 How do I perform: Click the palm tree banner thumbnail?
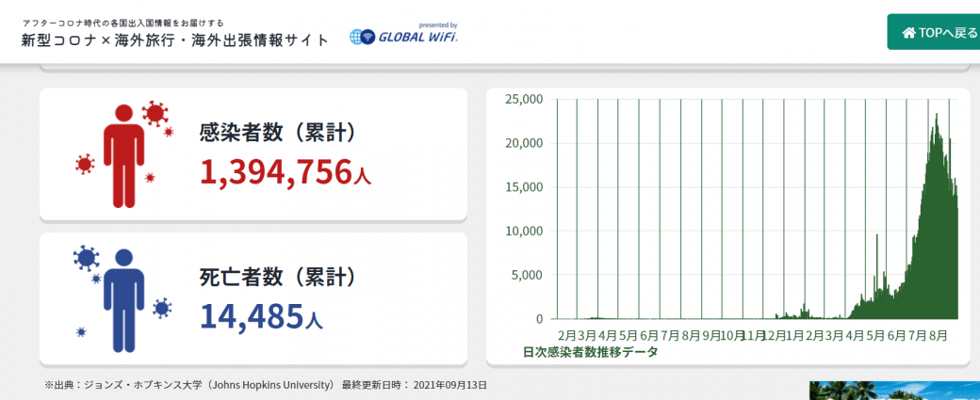[894, 391]
